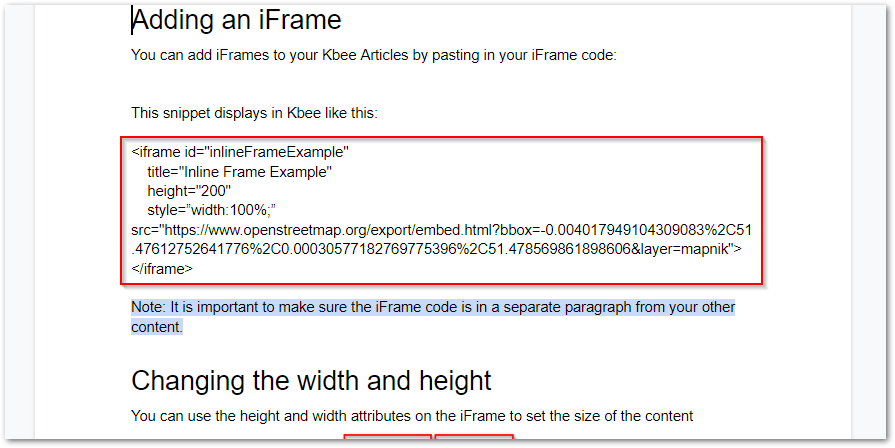Click the "Changing the width and height" heading
895x448 pixels.
(311, 380)
